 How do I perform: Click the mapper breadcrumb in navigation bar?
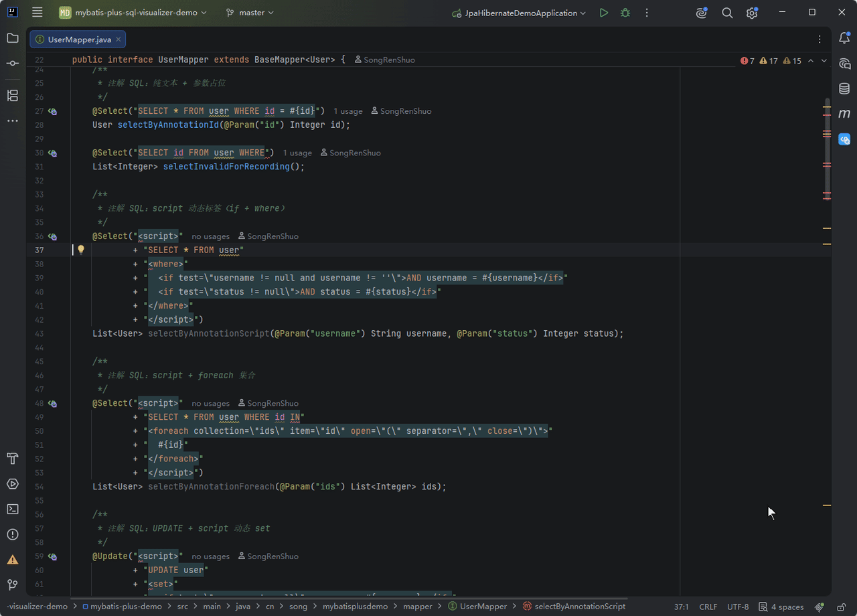(x=417, y=607)
